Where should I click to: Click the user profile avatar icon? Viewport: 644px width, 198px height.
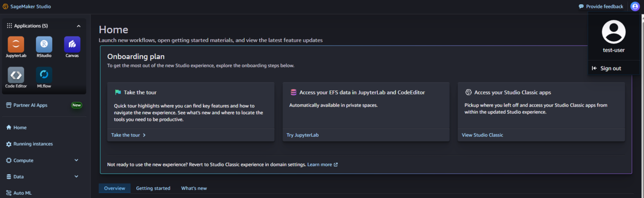pyautogui.click(x=635, y=6)
